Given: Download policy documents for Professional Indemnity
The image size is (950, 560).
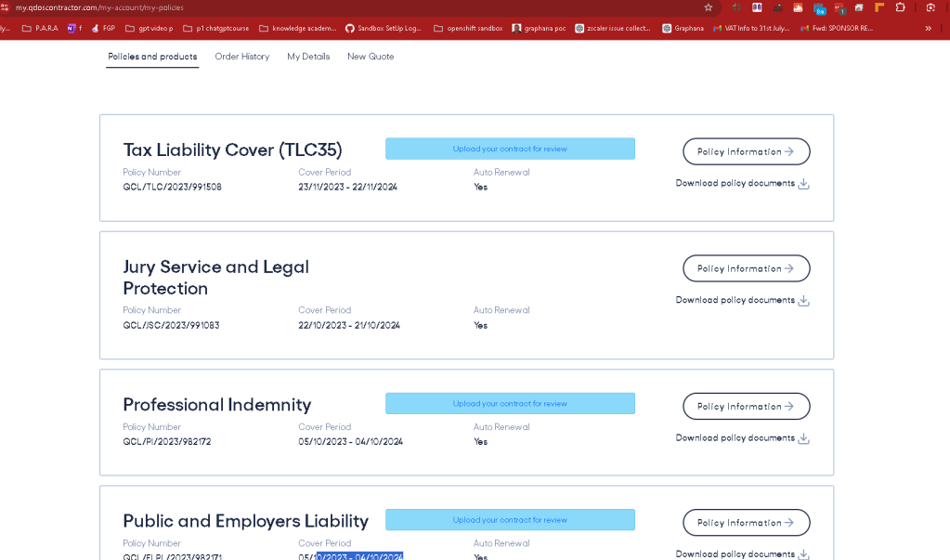Looking at the screenshot, I should pos(743,437).
